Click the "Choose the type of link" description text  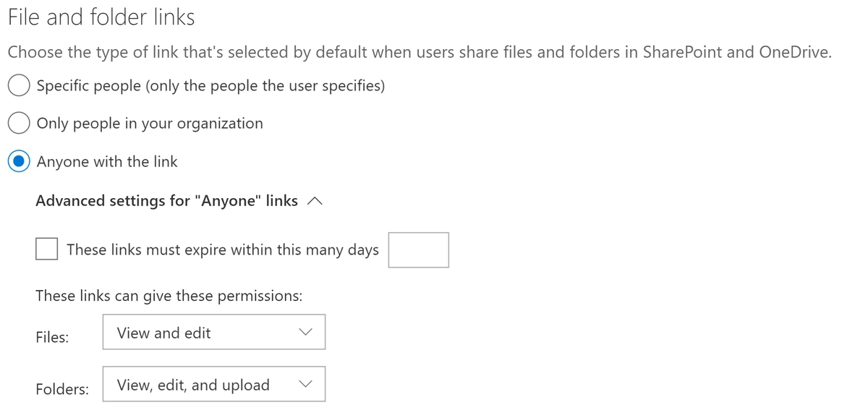[419, 53]
